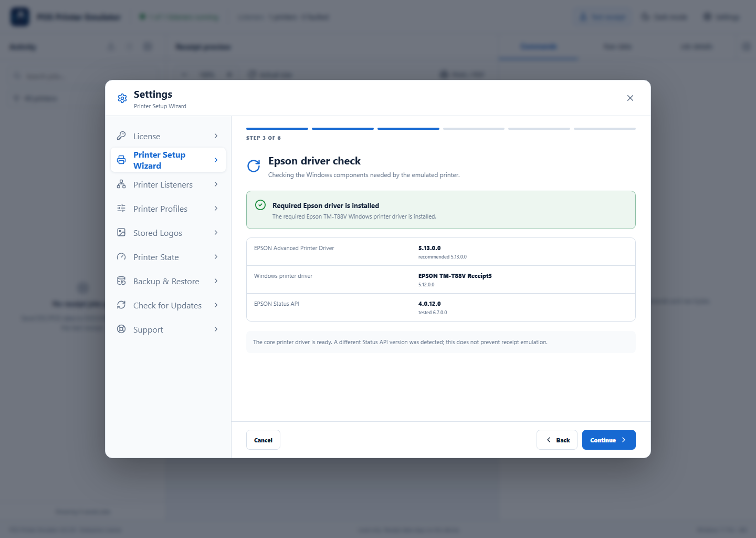
Task: Click the Support lifebuoy icon
Action: (121, 329)
